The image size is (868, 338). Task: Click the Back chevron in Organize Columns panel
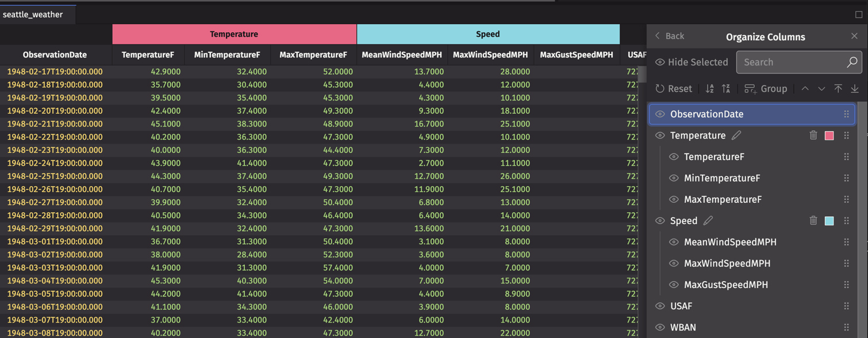point(657,36)
